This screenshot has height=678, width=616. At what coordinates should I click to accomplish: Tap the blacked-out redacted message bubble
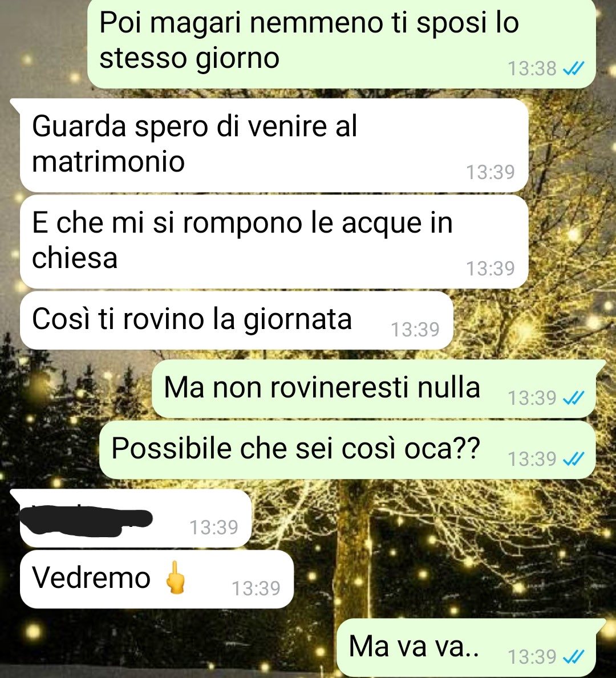[x=136, y=518]
